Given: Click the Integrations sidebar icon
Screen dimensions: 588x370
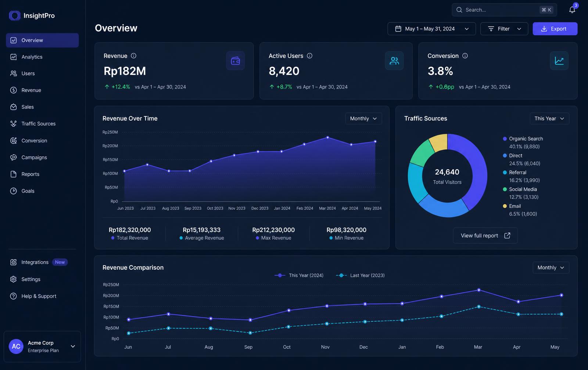Looking at the screenshot, I should (14, 262).
